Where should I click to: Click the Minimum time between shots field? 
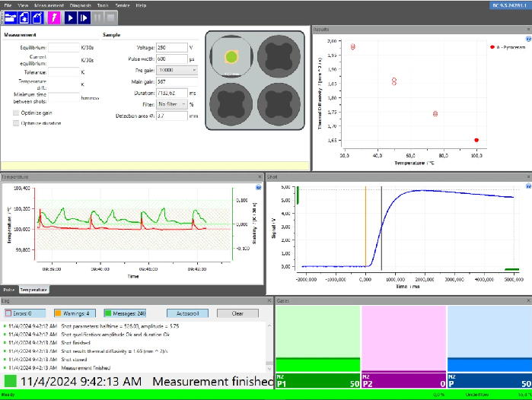pyautogui.click(x=63, y=97)
